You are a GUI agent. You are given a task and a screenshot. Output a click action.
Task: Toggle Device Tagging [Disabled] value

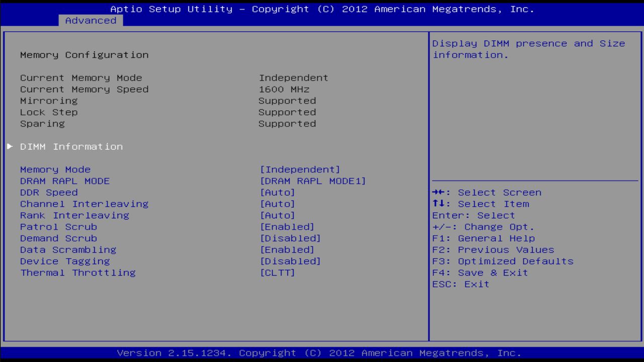290,261
